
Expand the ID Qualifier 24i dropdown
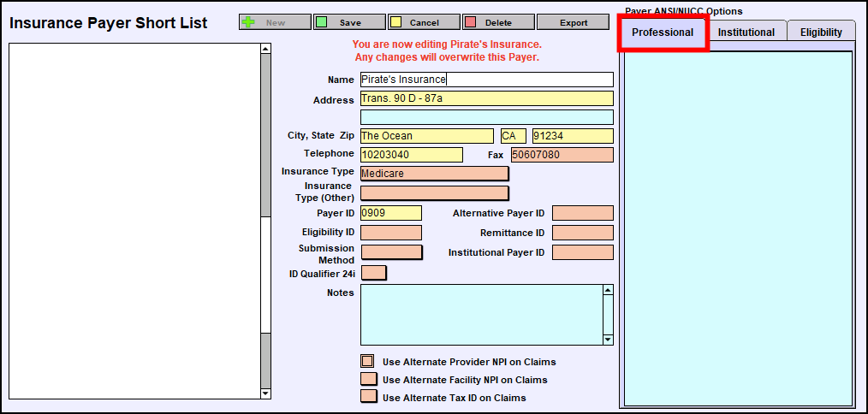tap(373, 273)
